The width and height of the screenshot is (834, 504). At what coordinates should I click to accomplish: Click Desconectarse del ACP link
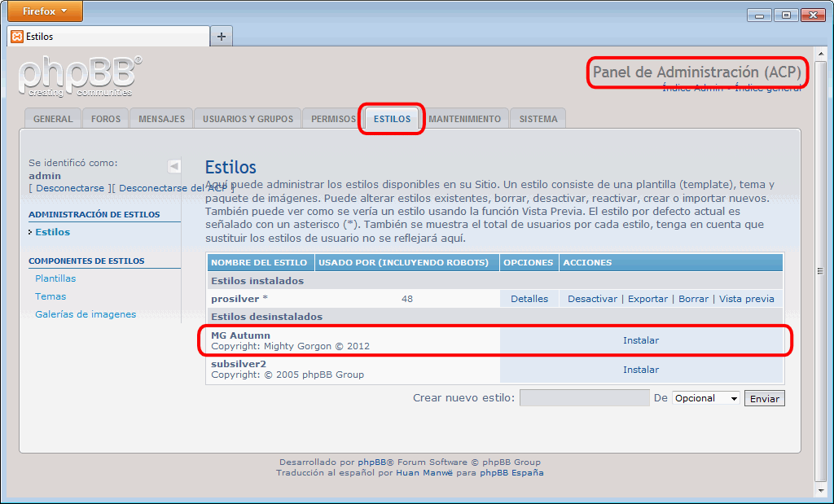173,188
